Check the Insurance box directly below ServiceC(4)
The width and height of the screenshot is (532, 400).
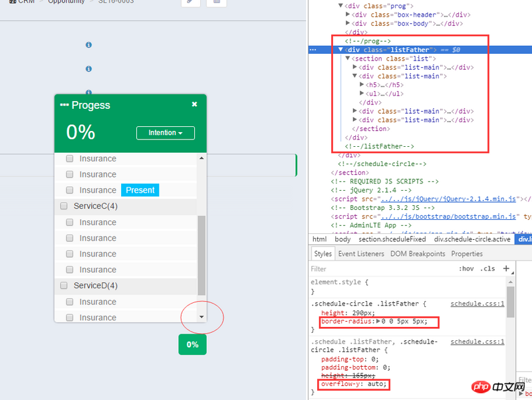click(x=70, y=223)
